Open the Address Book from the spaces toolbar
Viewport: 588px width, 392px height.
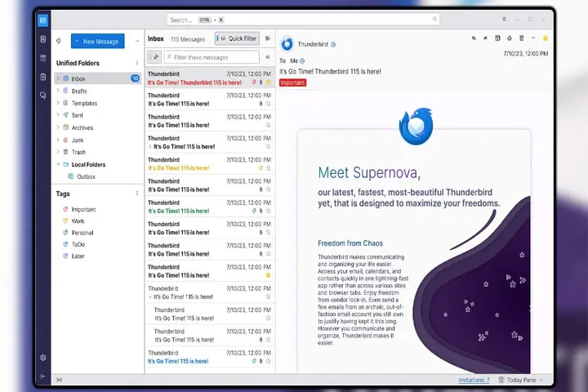click(43, 39)
